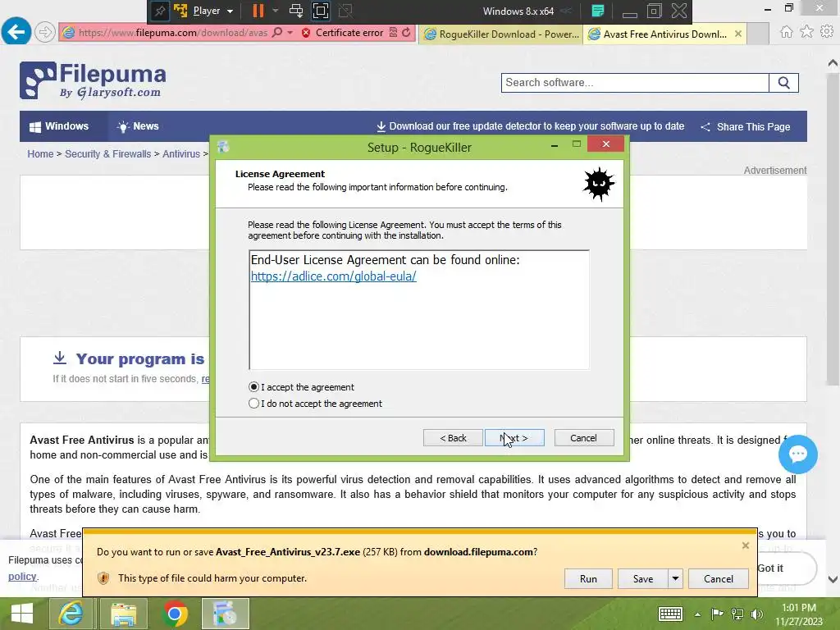Toggle the compatibility view icon
The image size is (840, 630).
[x=393, y=33]
